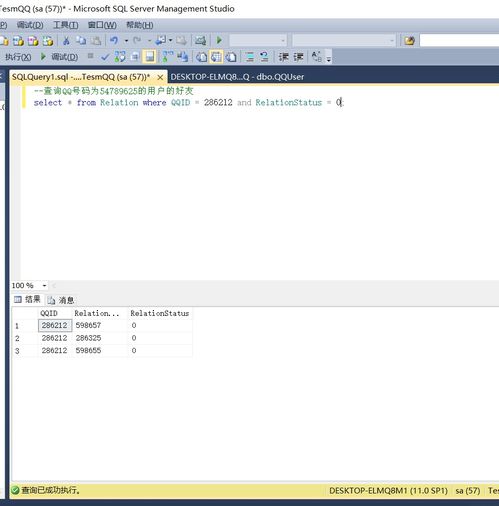The image size is (499, 506).
Task: Toggle Include actual execution plan icon
Action: tap(168, 57)
